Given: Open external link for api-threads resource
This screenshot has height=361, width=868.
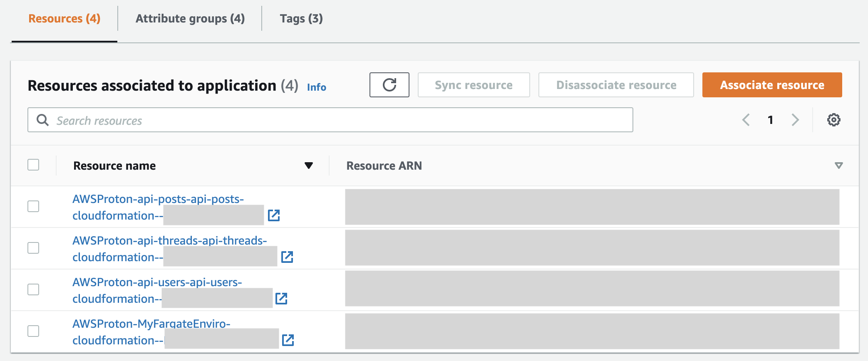Looking at the screenshot, I should 287,257.
